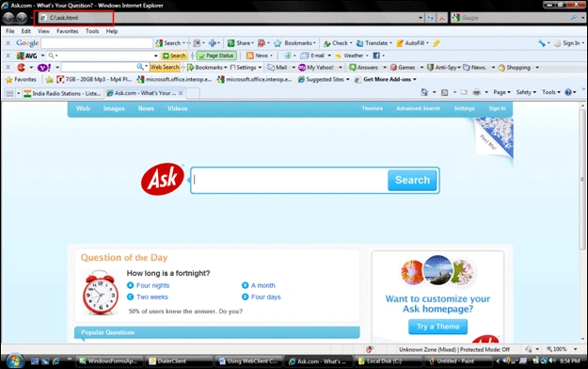Click the Ask Search button
The height and width of the screenshot is (369, 588).
click(x=412, y=180)
